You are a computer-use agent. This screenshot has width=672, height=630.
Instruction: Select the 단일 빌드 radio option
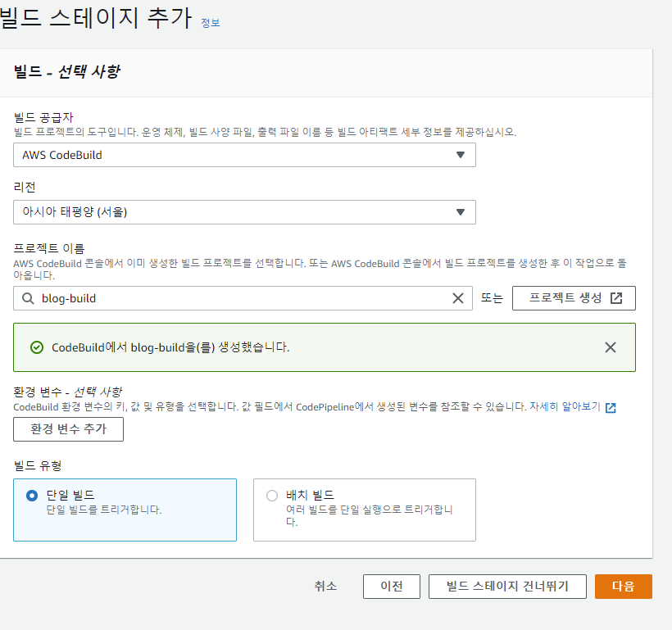pyautogui.click(x=32, y=496)
